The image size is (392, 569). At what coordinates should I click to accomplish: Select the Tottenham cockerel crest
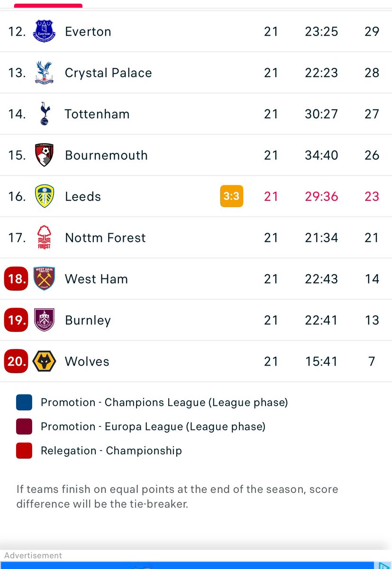coord(45,114)
